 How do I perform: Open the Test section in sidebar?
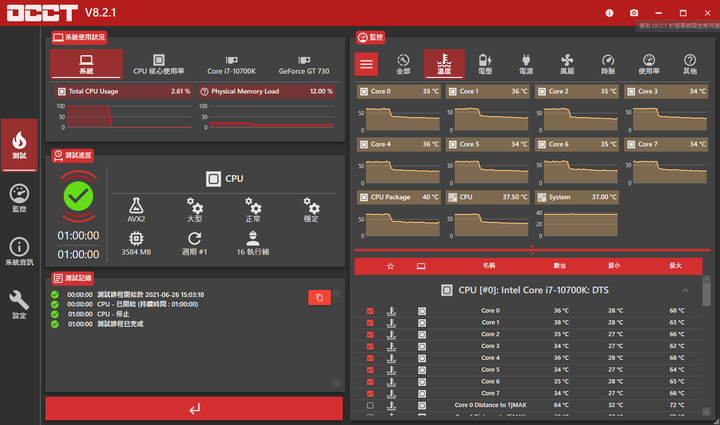click(19, 145)
